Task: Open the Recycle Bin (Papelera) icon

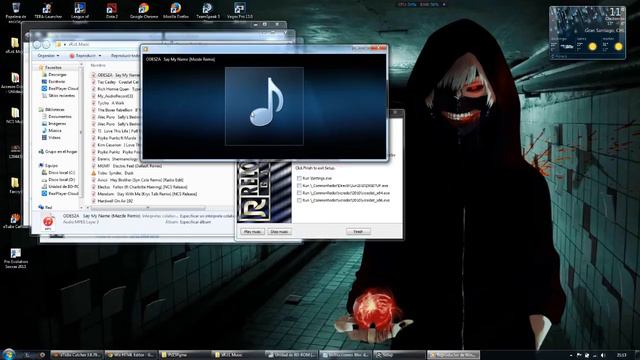Action: (x=16, y=11)
